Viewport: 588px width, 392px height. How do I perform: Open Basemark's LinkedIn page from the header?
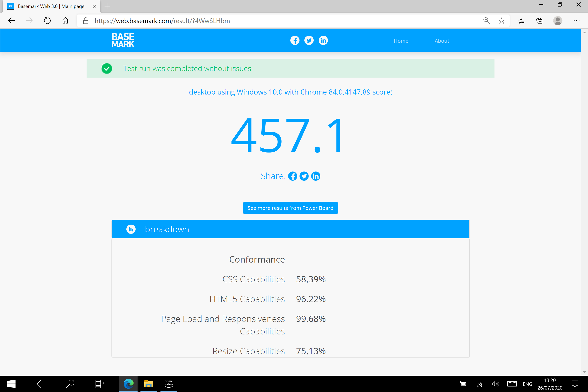coord(323,40)
